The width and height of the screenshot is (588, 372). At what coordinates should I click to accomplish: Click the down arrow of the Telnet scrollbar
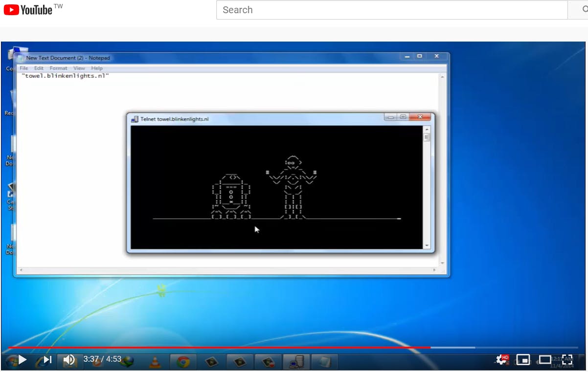[x=427, y=245]
